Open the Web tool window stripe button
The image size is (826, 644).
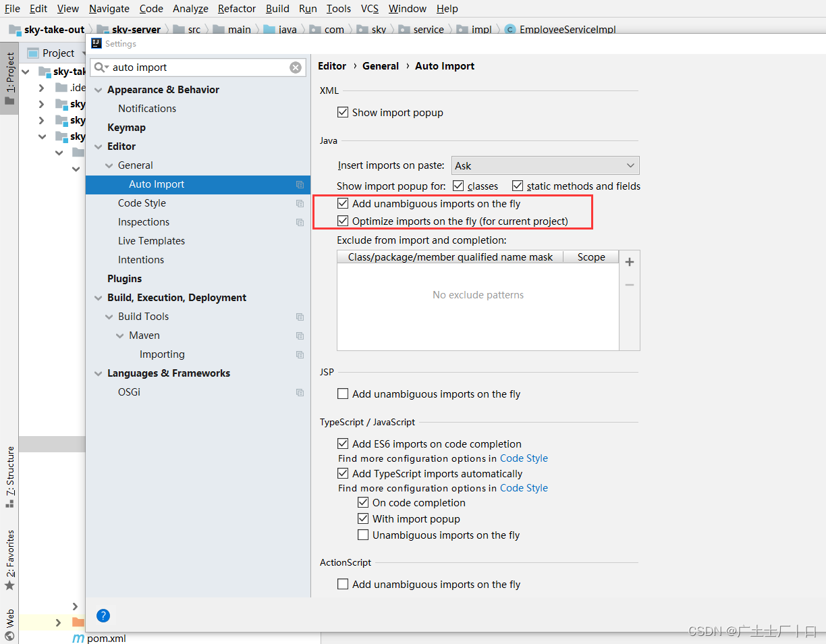[x=9, y=625]
